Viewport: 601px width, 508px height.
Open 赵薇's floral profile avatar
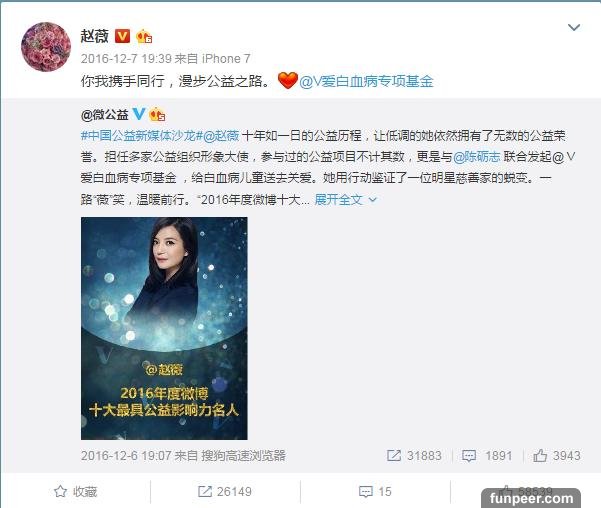[46, 47]
